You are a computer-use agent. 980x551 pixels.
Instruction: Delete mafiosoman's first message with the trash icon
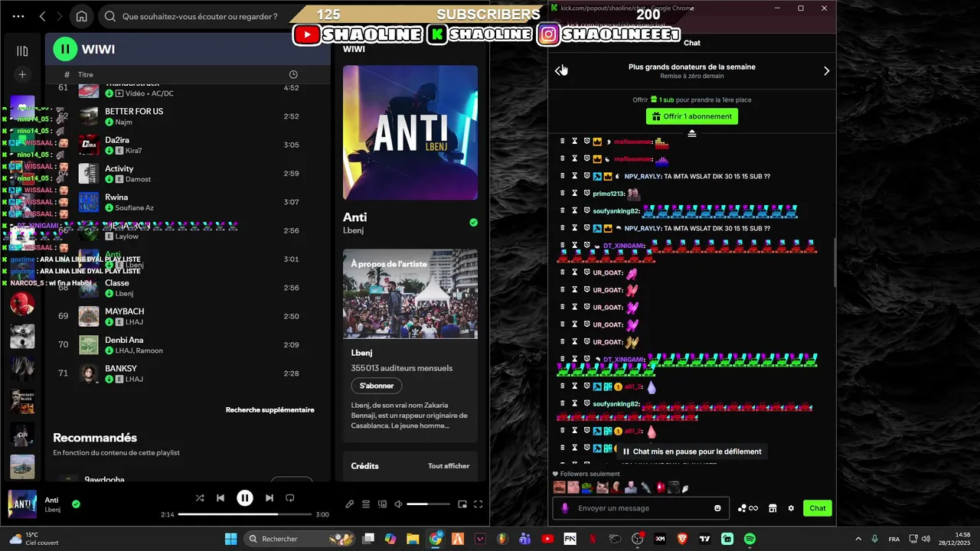coord(563,142)
